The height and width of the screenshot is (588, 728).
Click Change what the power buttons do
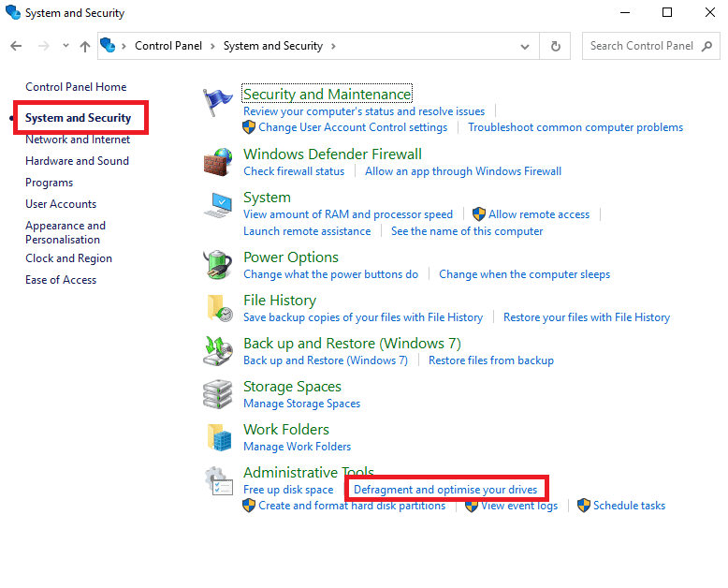[330, 274]
